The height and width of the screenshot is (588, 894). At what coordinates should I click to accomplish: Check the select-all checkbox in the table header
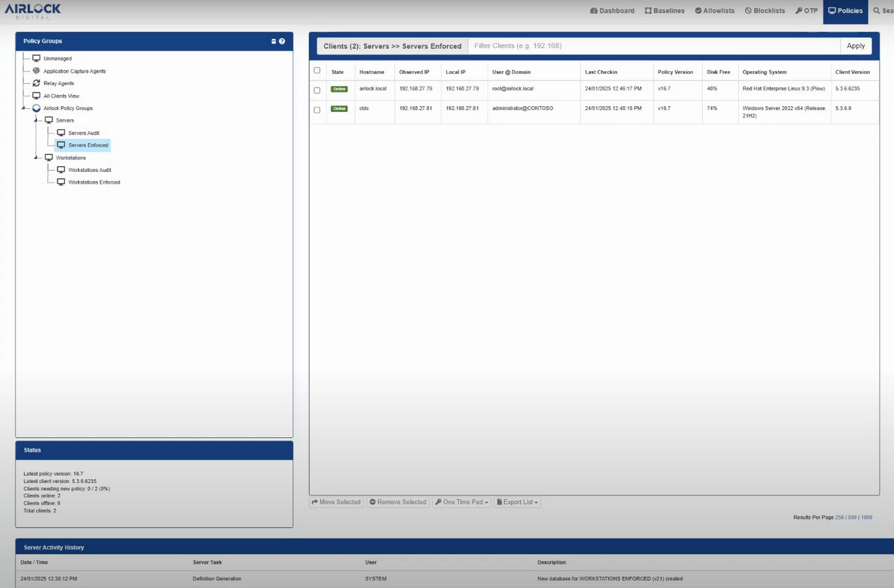point(316,70)
